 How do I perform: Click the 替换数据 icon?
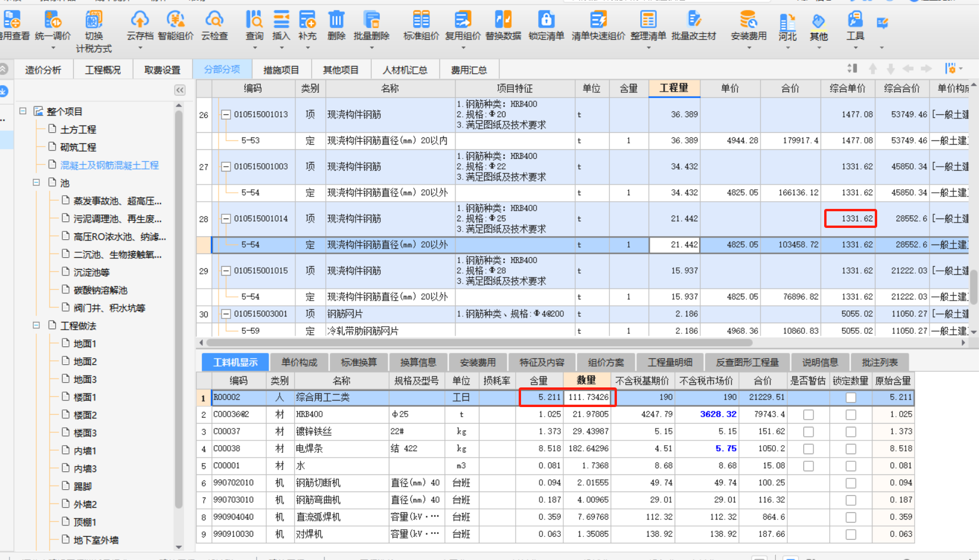pos(503,19)
